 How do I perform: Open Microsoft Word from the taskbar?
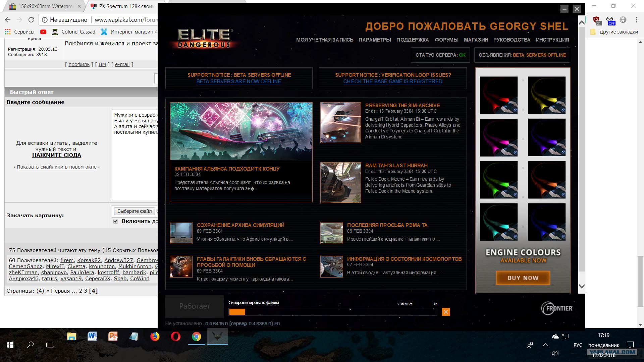point(92,337)
